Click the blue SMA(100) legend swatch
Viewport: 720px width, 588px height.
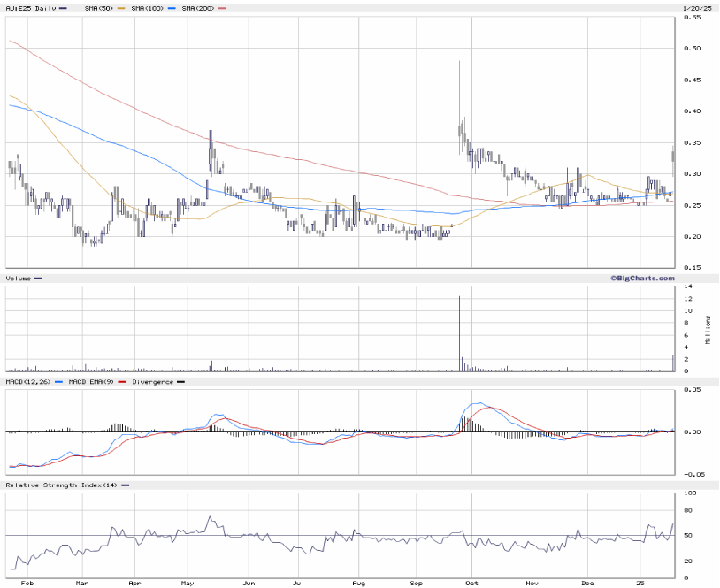click(172, 8)
